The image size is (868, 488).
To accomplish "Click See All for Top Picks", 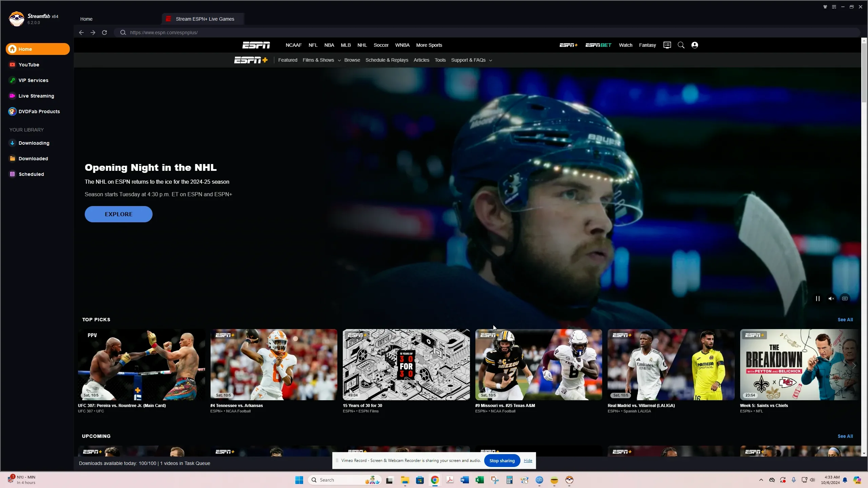I will 845,320.
